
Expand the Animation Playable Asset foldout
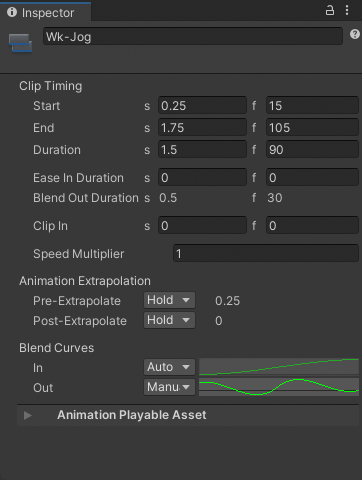(28, 415)
